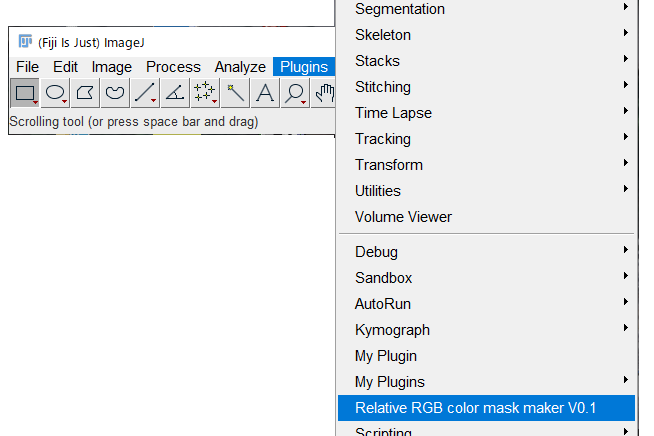Select the Scrolling hand tool

(x=323, y=93)
